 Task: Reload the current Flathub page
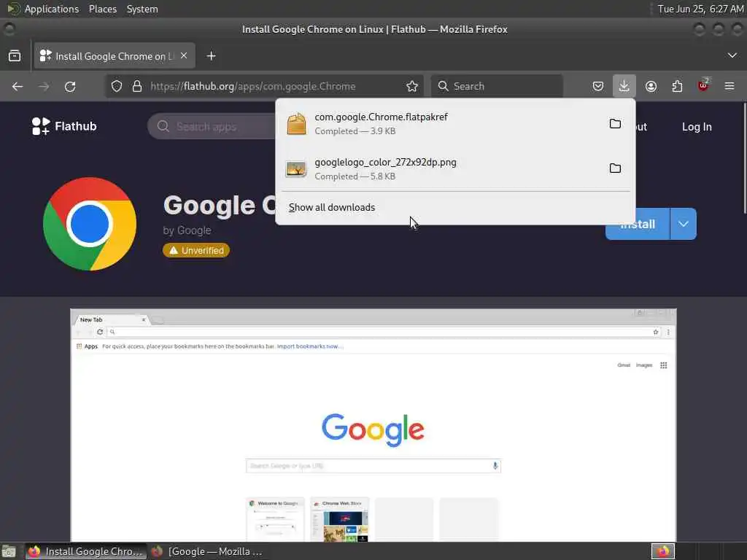[70, 86]
